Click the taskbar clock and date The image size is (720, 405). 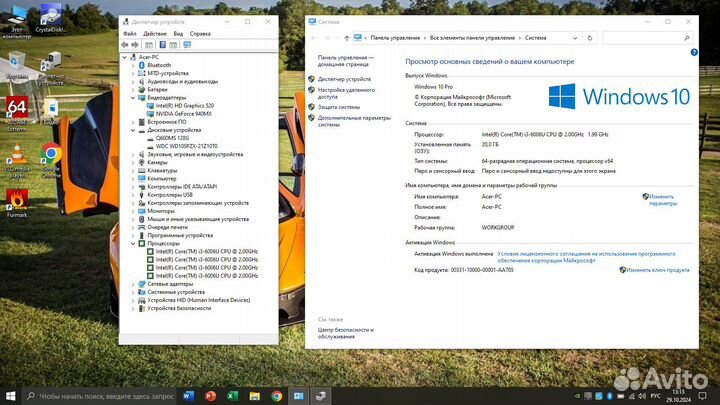click(x=679, y=396)
